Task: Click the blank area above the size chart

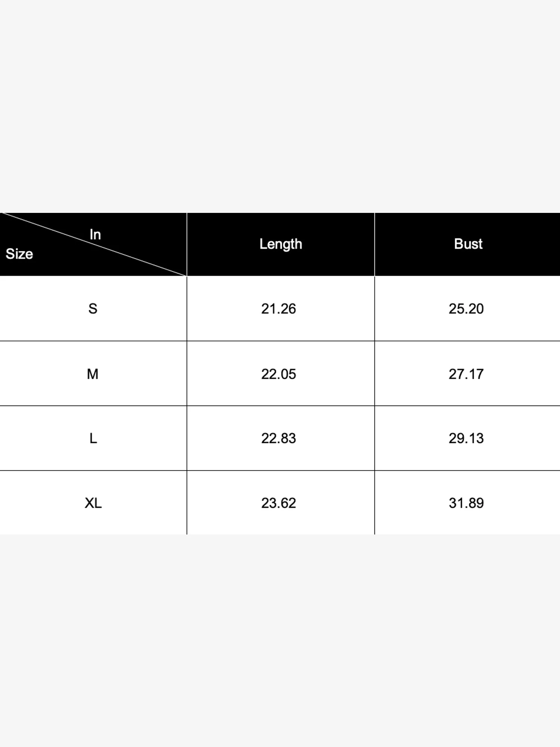Action: click(280, 106)
